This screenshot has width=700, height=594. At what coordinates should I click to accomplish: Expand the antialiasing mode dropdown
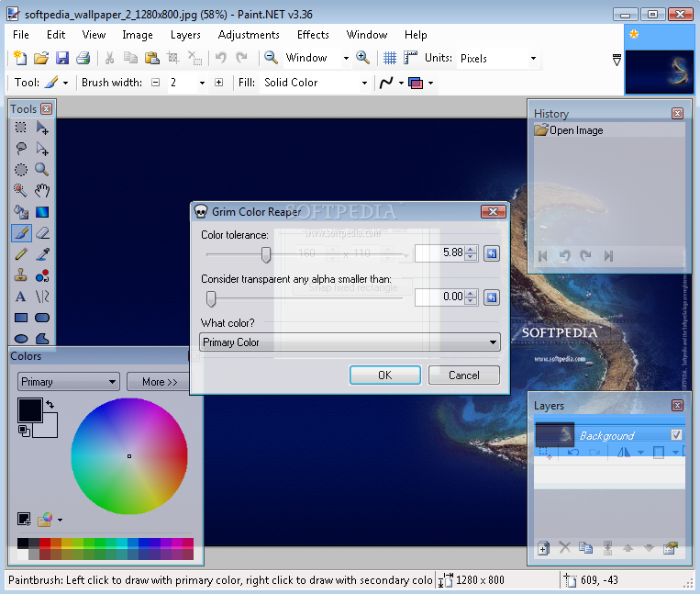[401, 83]
